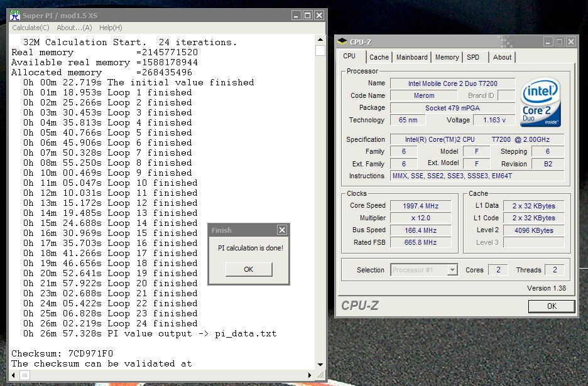Open the Help(H) menu in Super PI
The image size is (588, 386).
click(x=111, y=28)
